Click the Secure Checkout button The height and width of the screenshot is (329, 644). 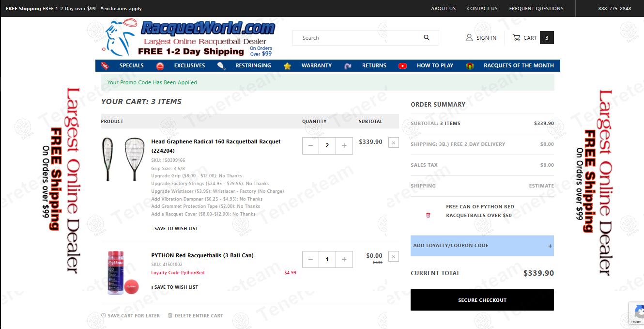tap(482, 300)
